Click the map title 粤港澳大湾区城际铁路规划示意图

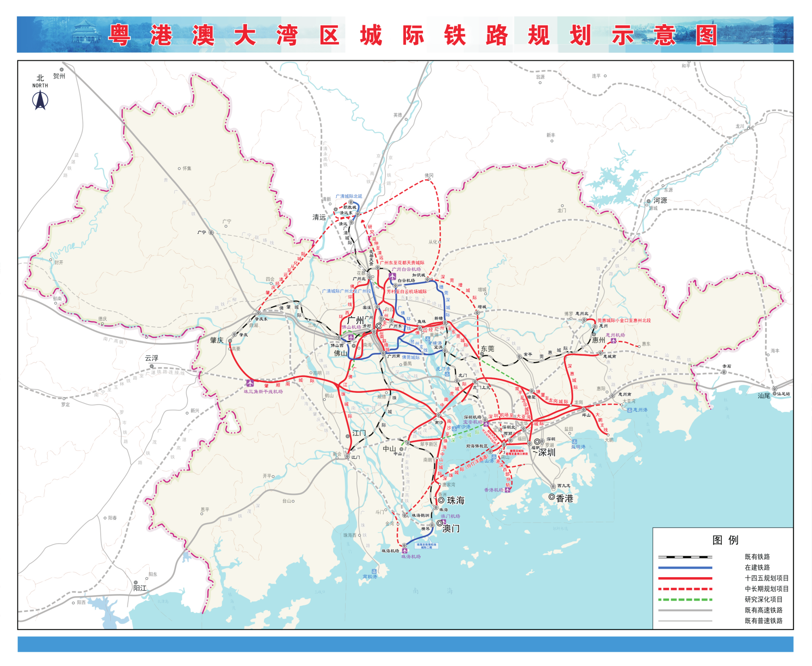(x=413, y=35)
